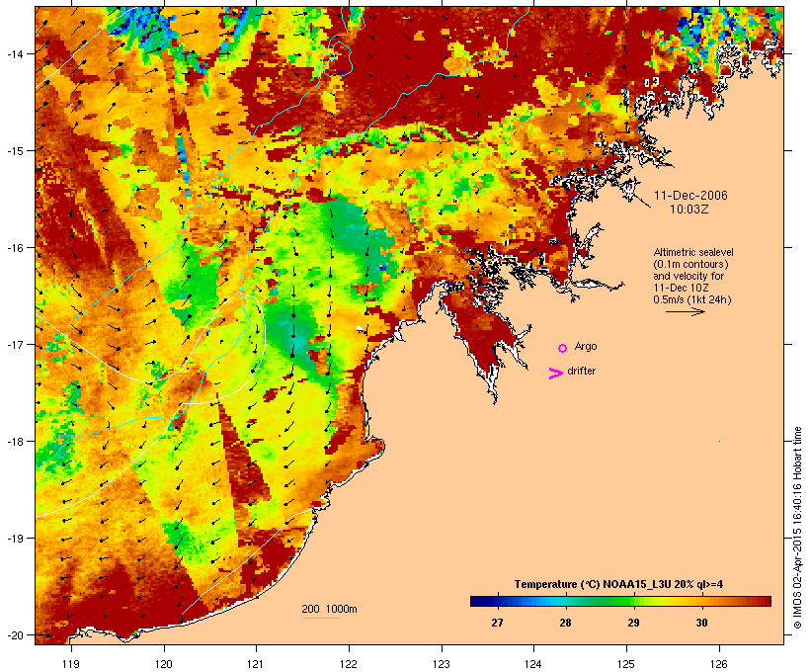810x672 pixels.
Task: Click the longitude label 125
Action: click(626, 664)
